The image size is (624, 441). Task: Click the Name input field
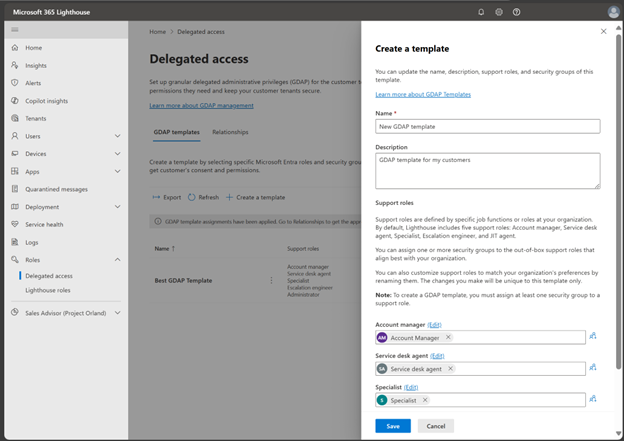(x=488, y=127)
